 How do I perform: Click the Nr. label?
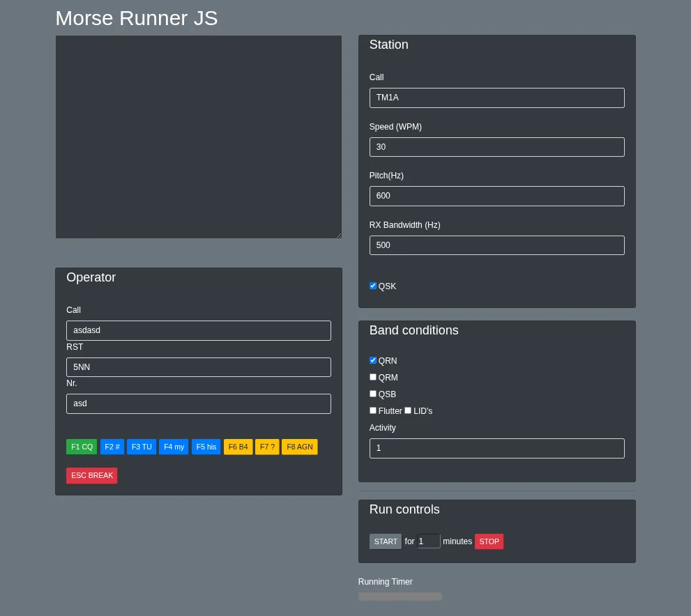coord(71,383)
